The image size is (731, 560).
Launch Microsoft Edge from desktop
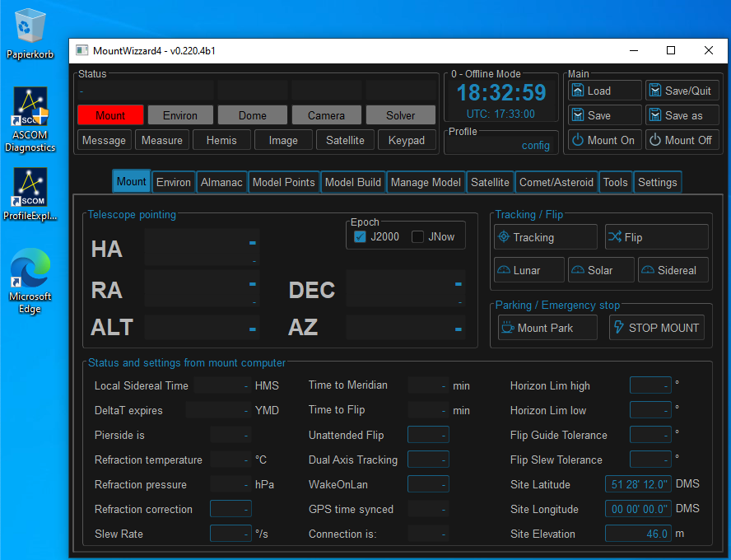pos(30,281)
